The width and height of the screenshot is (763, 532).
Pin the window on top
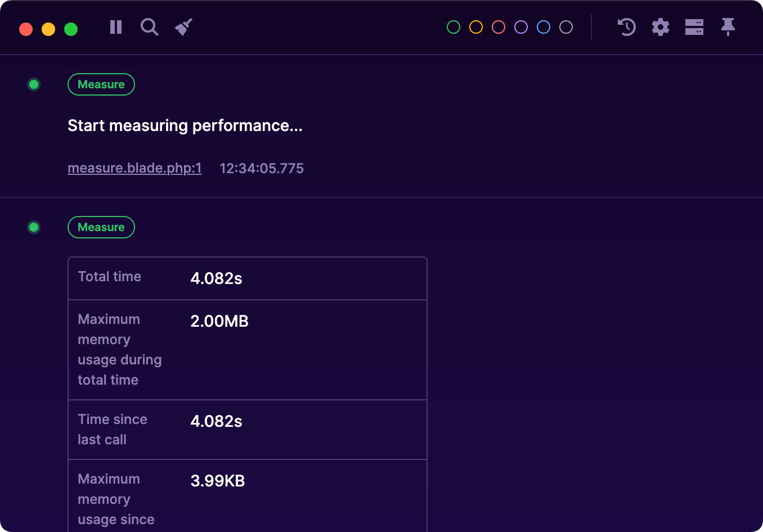click(x=728, y=27)
